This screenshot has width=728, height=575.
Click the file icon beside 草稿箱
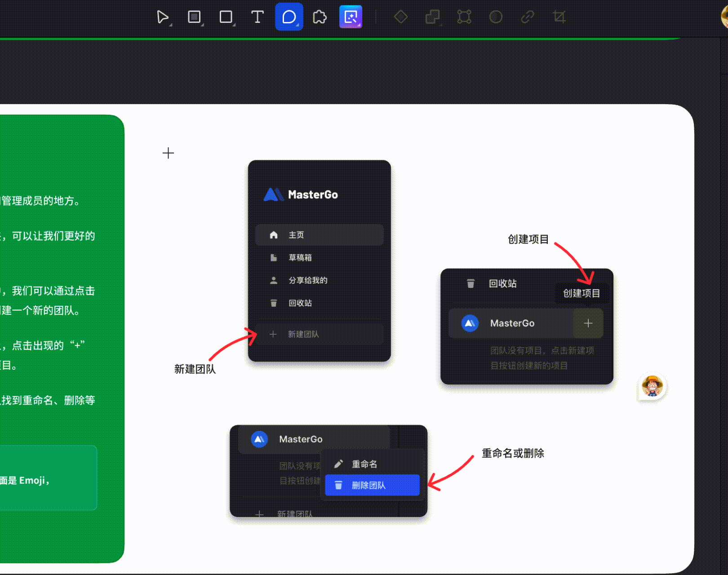click(x=273, y=257)
